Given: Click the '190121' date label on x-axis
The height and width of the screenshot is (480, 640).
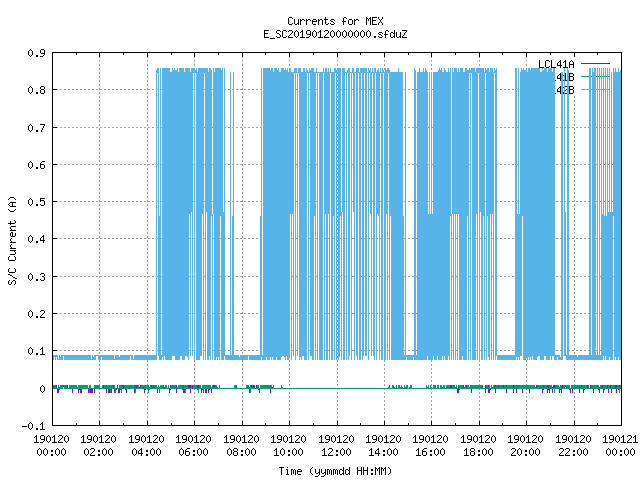Looking at the screenshot, I should [x=620, y=440].
